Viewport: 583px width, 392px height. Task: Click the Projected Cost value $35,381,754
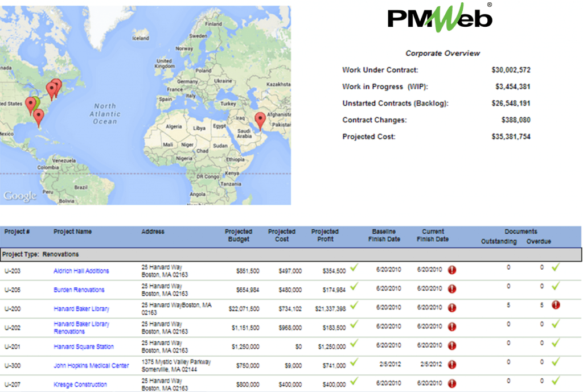click(x=511, y=137)
